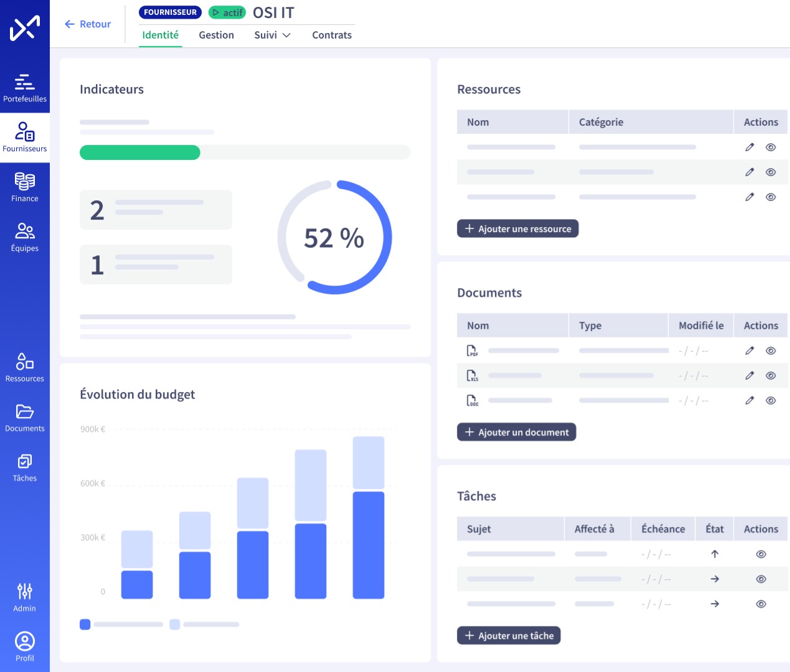Image resolution: width=790 pixels, height=672 pixels.
Task: Sort documents by Modifié le header
Action: [701, 325]
